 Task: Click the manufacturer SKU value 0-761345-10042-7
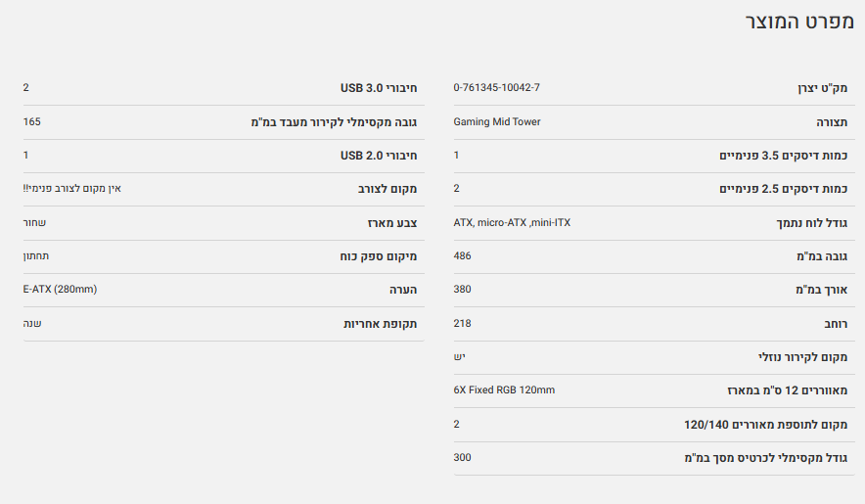pyautogui.click(x=497, y=88)
